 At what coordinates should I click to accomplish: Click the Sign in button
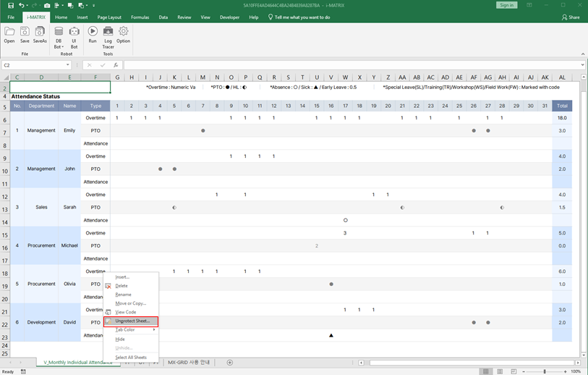coord(507,5)
